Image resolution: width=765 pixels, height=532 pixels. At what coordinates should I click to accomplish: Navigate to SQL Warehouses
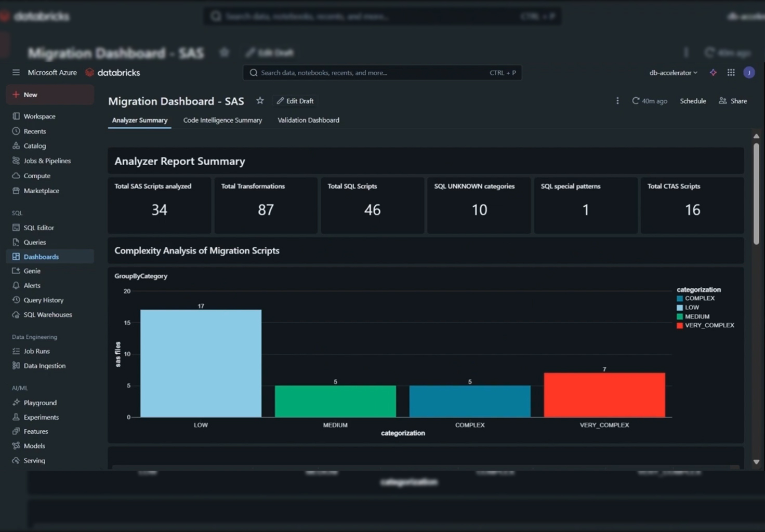pos(47,314)
